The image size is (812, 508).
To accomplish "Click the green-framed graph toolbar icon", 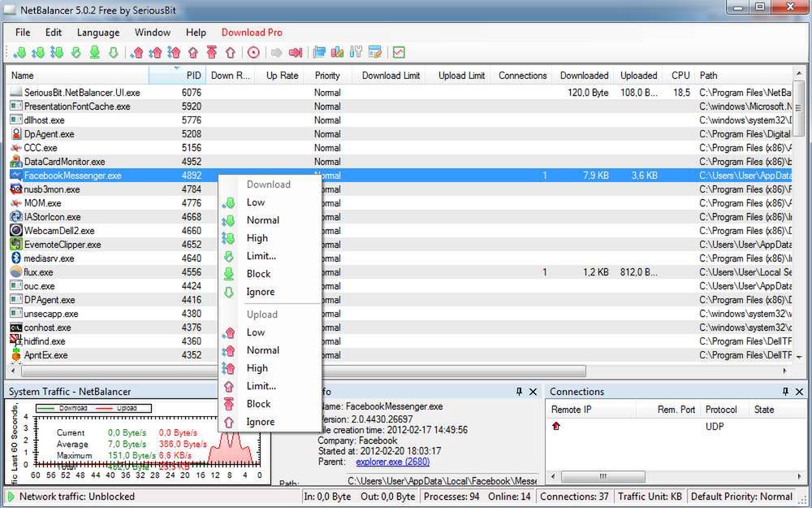I will point(399,52).
